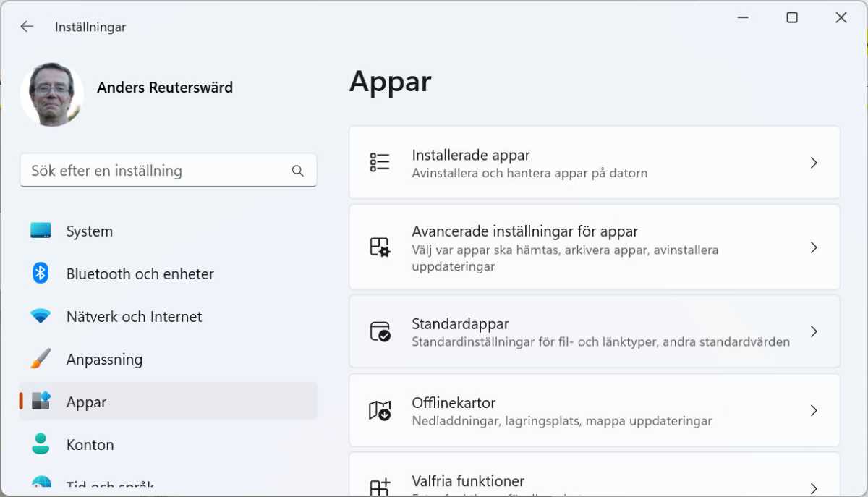Viewport: 868px width, 497px height.
Task: Open Avancerade inställningar för appar chevron
Action: click(814, 247)
